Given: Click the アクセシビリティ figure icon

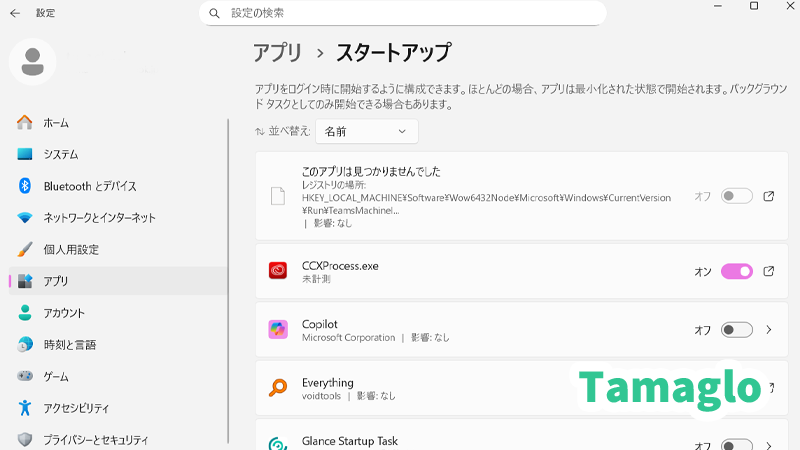Looking at the screenshot, I should pos(24,408).
